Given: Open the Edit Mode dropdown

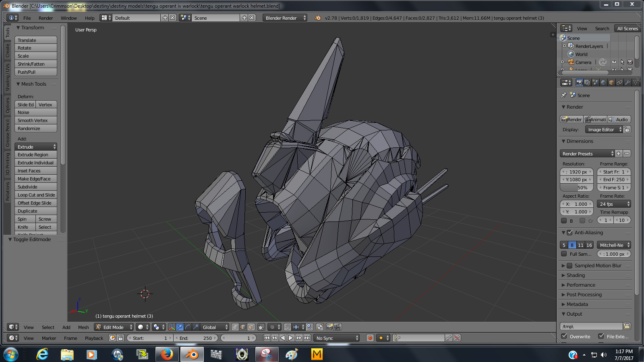Looking at the screenshot, I should coord(114,327).
